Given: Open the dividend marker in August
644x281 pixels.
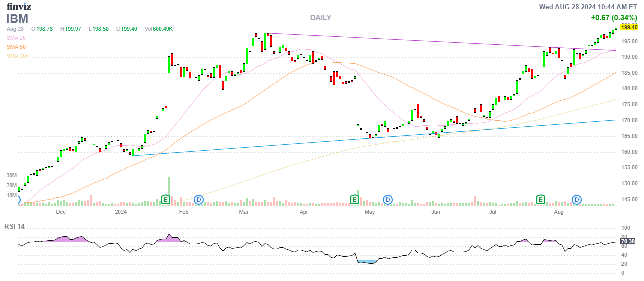Looking at the screenshot, I should [x=577, y=200].
